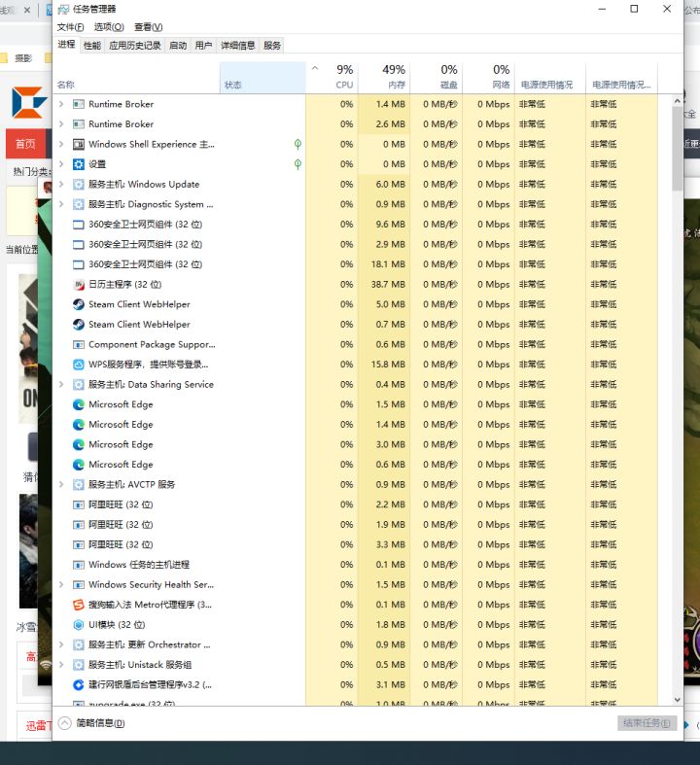The width and height of the screenshot is (700, 765).
Task: Expand the 设置 process group
Action: click(61, 164)
